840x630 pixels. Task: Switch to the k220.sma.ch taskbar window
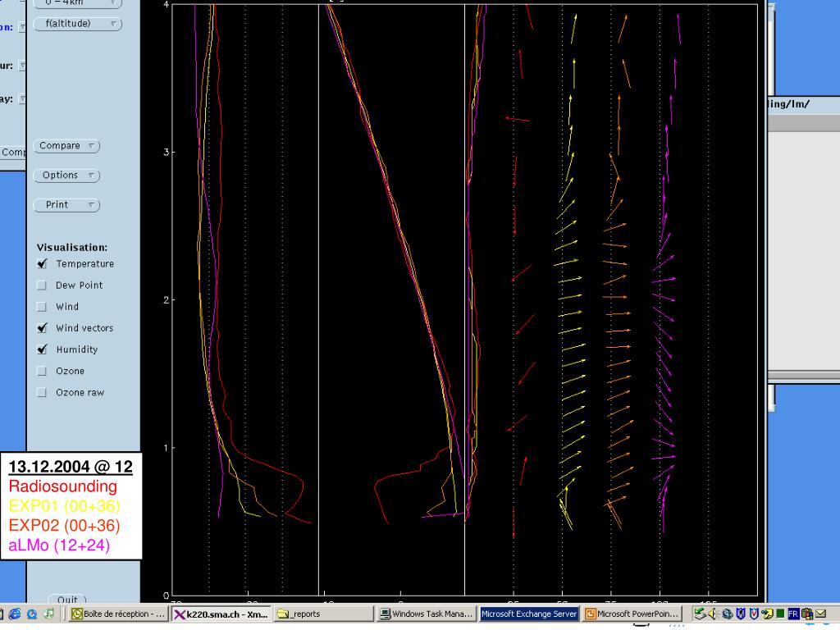click(x=221, y=614)
